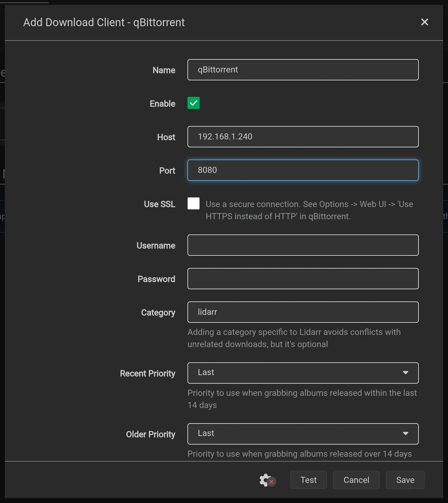Focus the Name input field
The width and height of the screenshot is (448, 503).
303,70
